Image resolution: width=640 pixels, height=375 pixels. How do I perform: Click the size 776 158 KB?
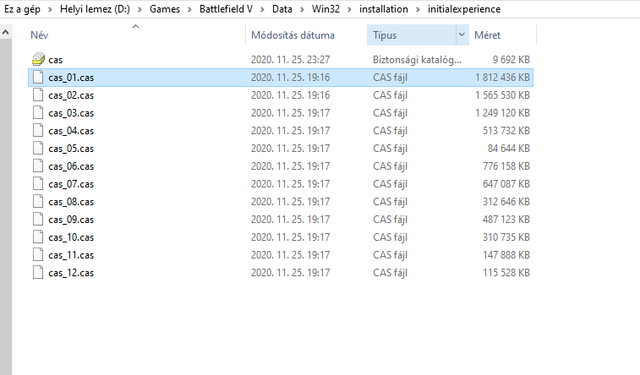point(506,166)
